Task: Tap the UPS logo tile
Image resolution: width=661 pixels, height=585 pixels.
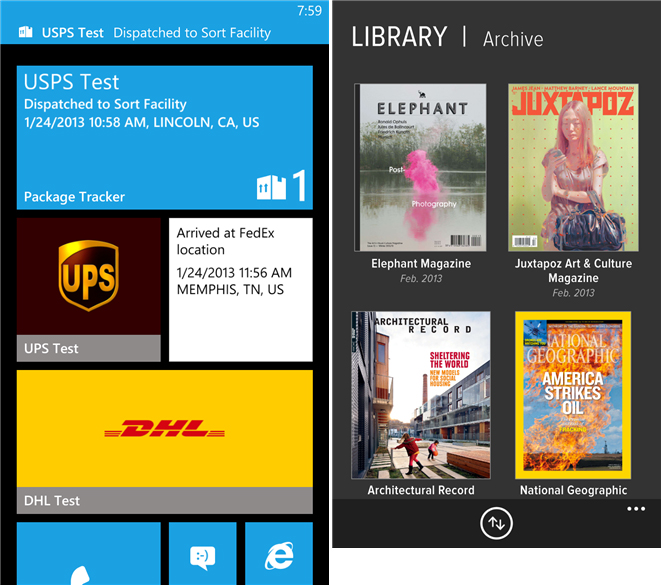Action: tap(88, 277)
